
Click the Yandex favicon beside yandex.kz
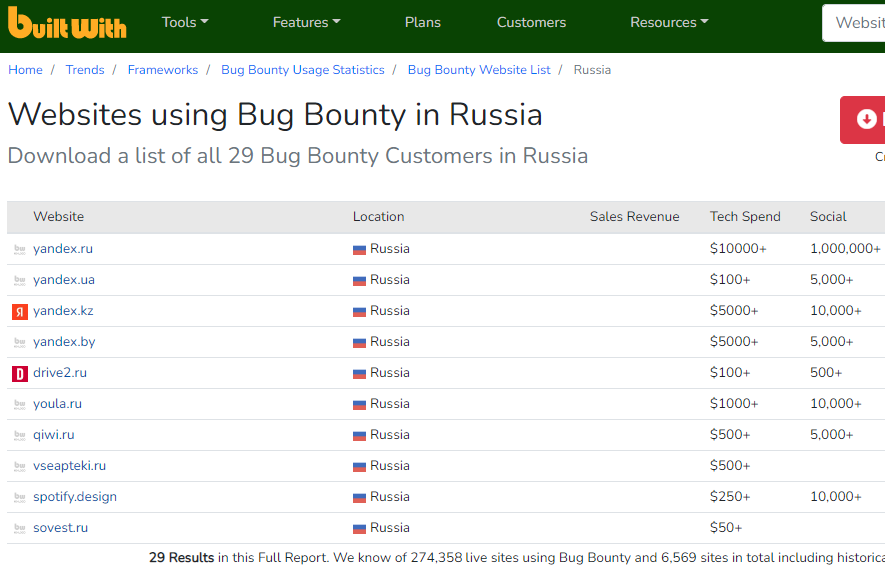click(x=20, y=312)
